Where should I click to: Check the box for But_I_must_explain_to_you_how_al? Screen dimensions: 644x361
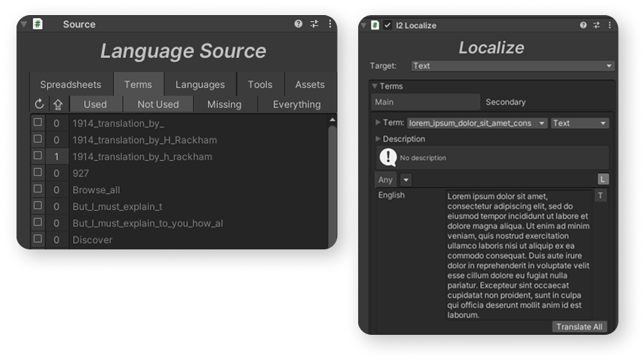[x=38, y=223]
